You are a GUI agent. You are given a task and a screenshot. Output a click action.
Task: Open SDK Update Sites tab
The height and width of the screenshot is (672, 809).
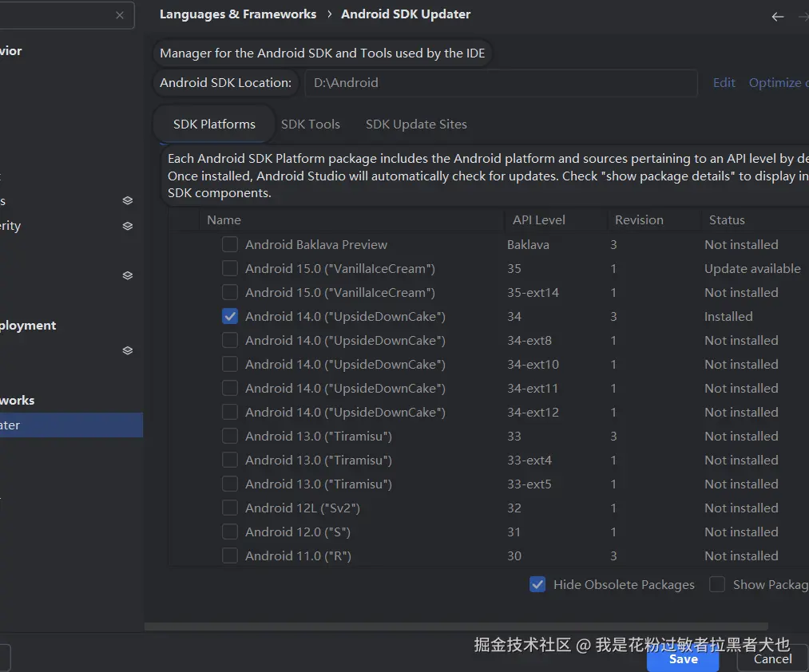(x=416, y=125)
